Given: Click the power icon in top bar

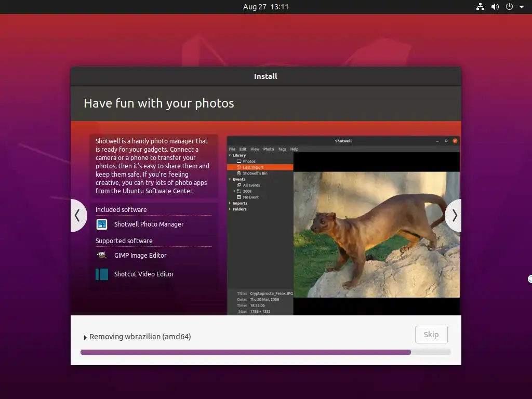Looking at the screenshot, I should coord(509,7).
